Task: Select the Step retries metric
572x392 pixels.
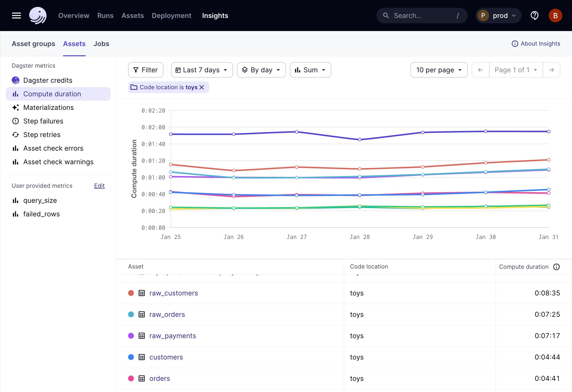Action: click(41, 135)
